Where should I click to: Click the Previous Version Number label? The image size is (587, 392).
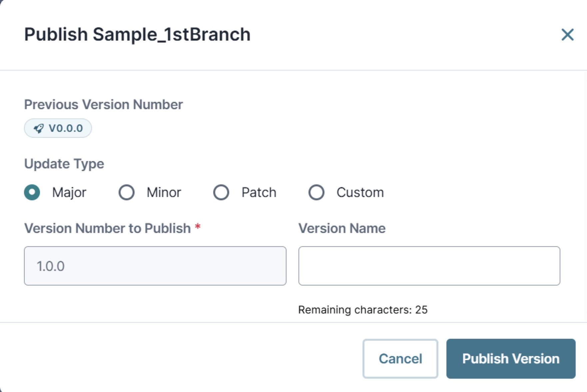[103, 104]
